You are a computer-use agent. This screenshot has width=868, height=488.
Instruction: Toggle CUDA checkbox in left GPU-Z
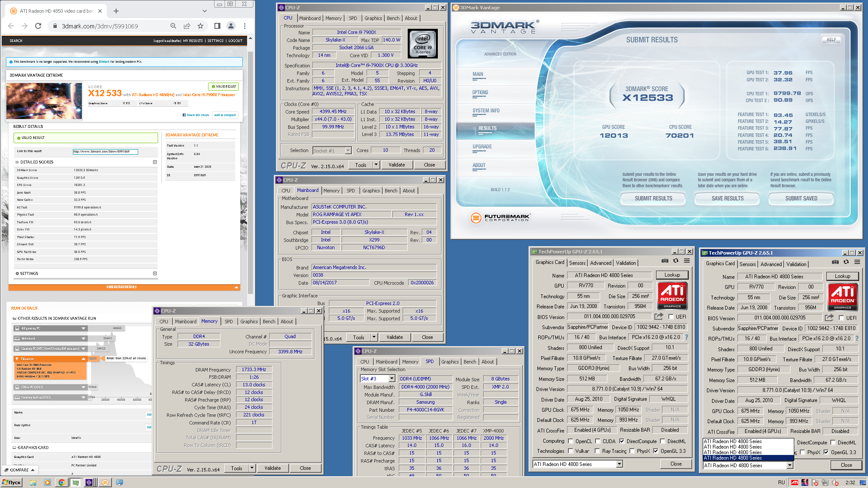[x=598, y=441]
